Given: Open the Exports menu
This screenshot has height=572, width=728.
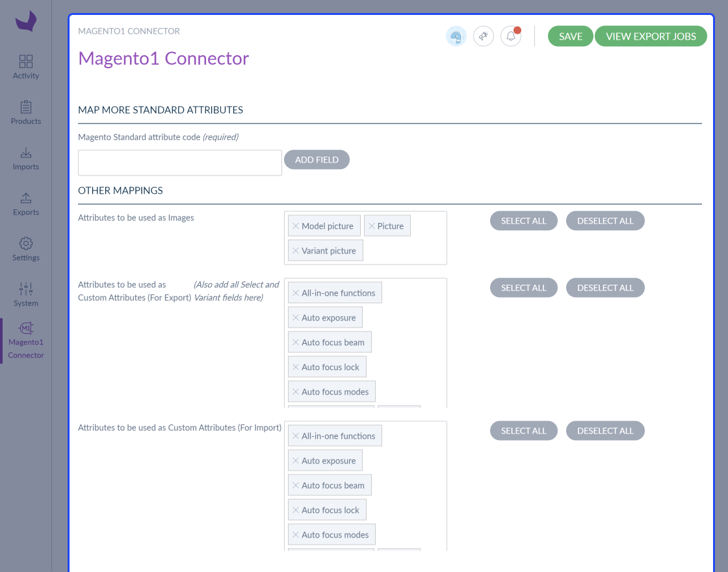Looking at the screenshot, I should tap(26, 204).
